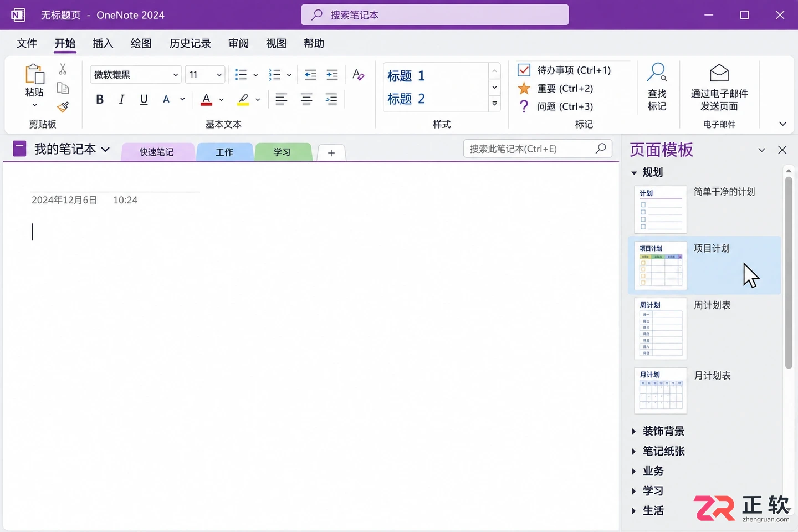The image size is (798, 532).
Task: Open the font size dropdown
Action: 219,75
